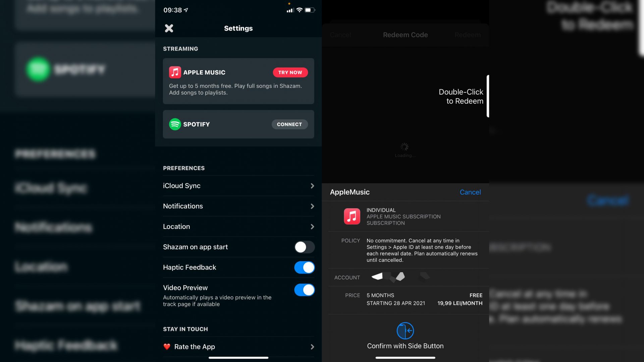This screenshot has width=644, height=362.
Task: Connect Spotify streaming service
Action: click(289, 124)
